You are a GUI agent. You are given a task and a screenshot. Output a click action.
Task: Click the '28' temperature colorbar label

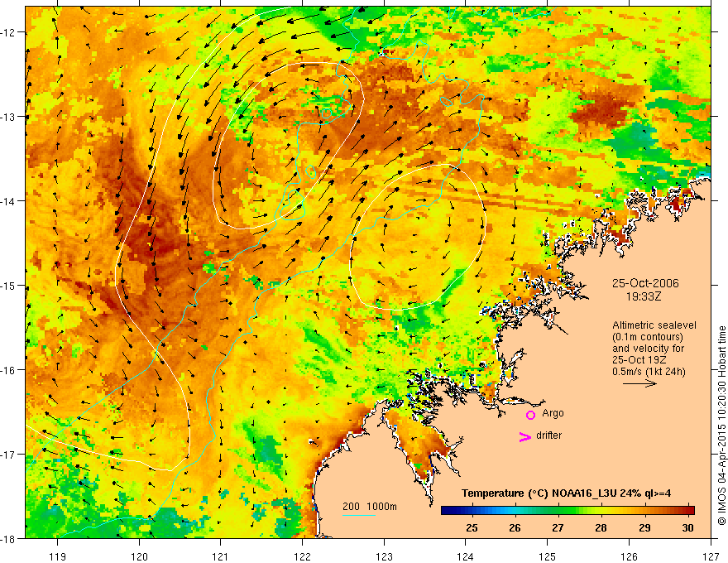point(601,527)
